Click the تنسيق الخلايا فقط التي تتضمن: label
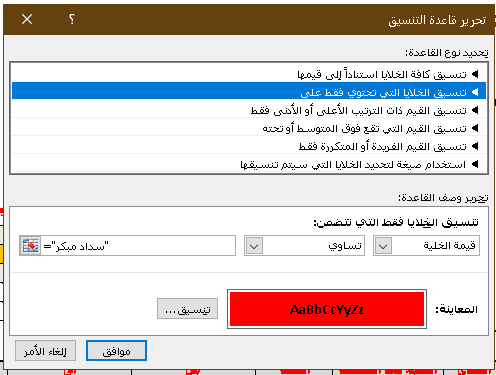Image resolution: width=496 pixels, height=375 pixels. click(396, 222)
